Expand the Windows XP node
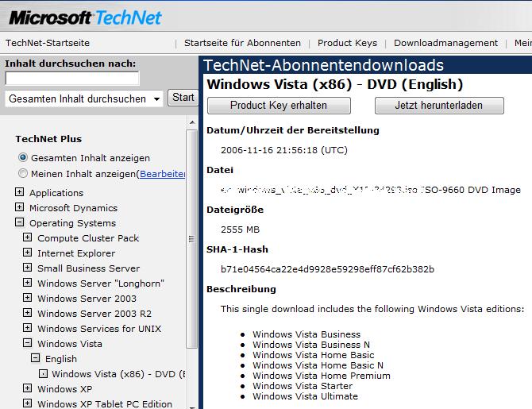532x409 pixels. tap(28, 388)
